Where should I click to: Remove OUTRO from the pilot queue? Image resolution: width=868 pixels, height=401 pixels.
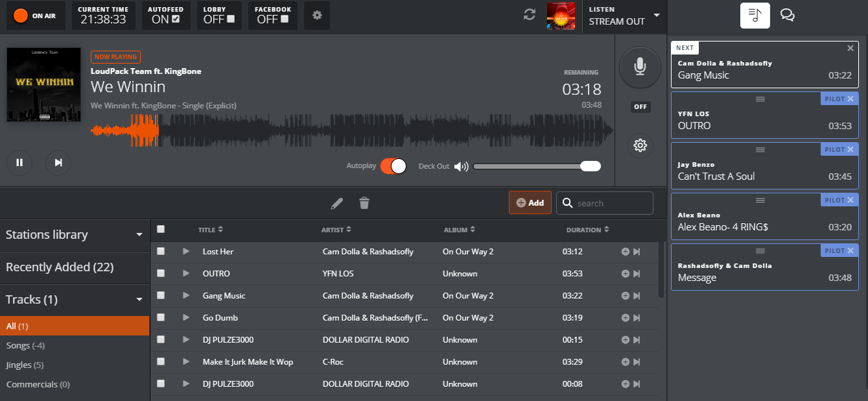click(x=850, y=99)
